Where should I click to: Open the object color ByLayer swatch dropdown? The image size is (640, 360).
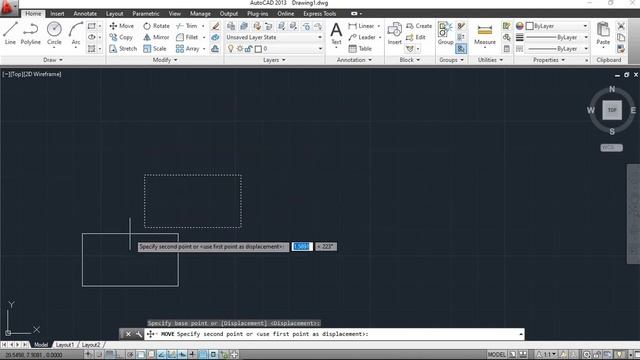click(557, 26)
